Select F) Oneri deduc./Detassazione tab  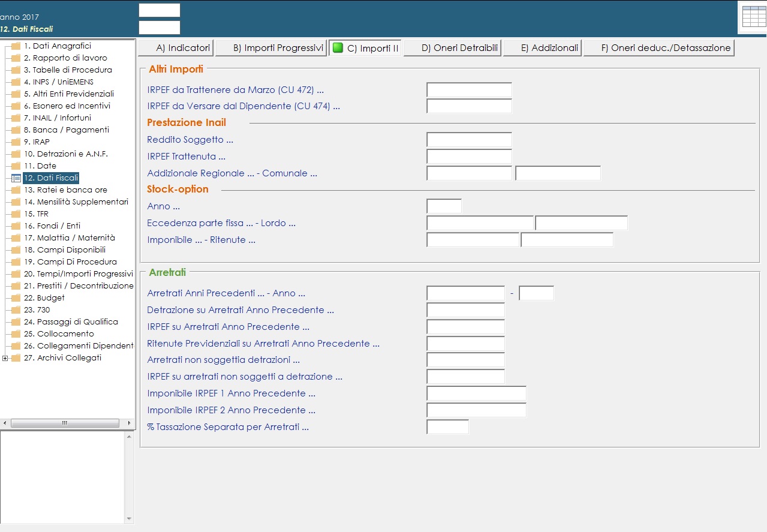tap(658, 48)
